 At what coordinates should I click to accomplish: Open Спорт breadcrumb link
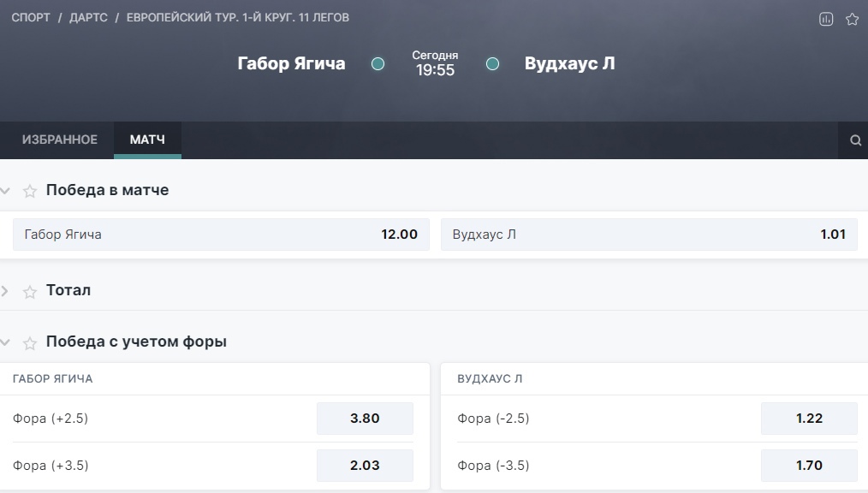(31, 18)
